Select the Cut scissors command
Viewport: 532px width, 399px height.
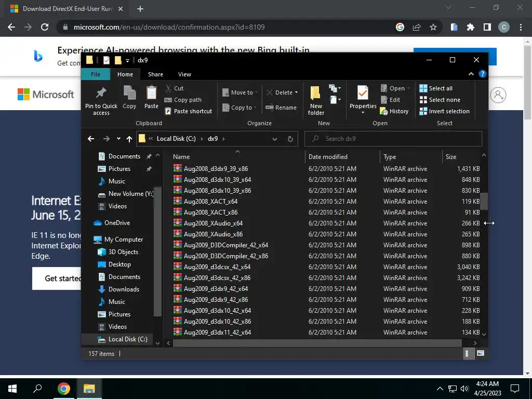pos(175,88)
